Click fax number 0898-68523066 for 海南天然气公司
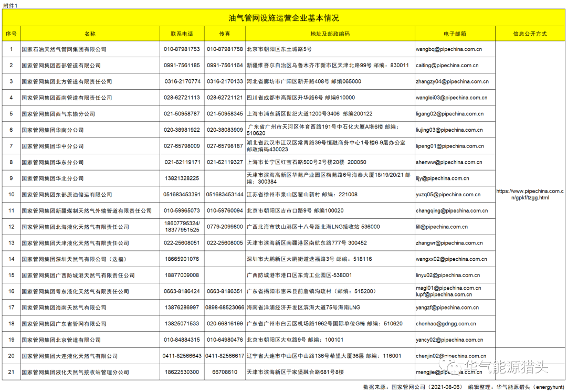Screen dimensions: 567x392 [225, 308]
